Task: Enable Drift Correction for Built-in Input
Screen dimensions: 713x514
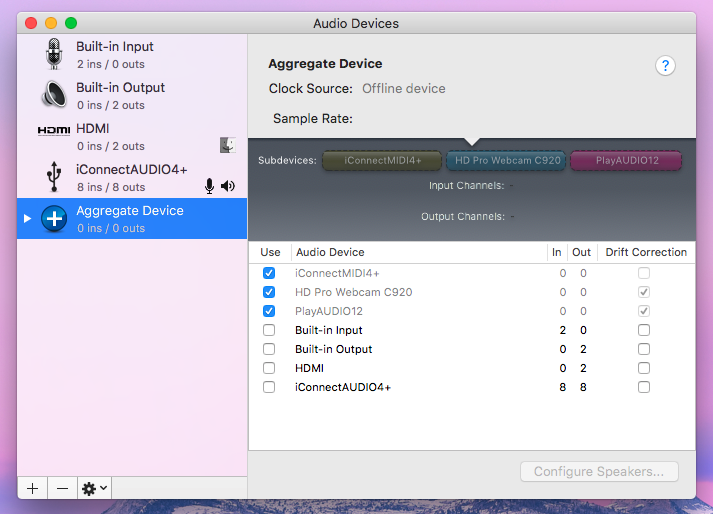Action: [x=644, y=330]
